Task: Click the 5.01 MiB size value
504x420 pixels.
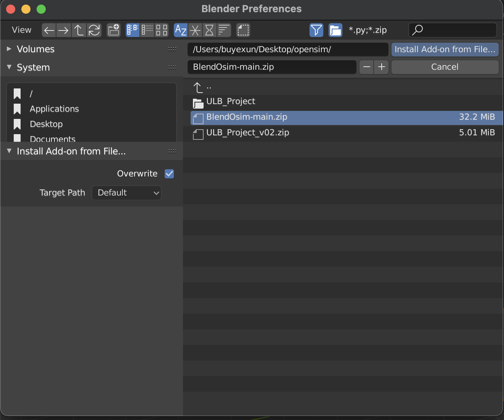Action: pyautogui.click(x=477, y=133)
